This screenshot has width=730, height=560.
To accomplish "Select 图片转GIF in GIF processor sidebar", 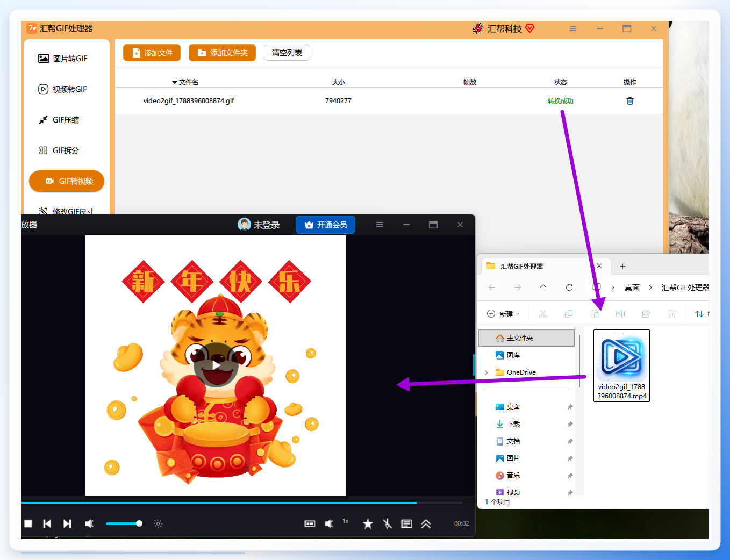I will pos(63,59).
